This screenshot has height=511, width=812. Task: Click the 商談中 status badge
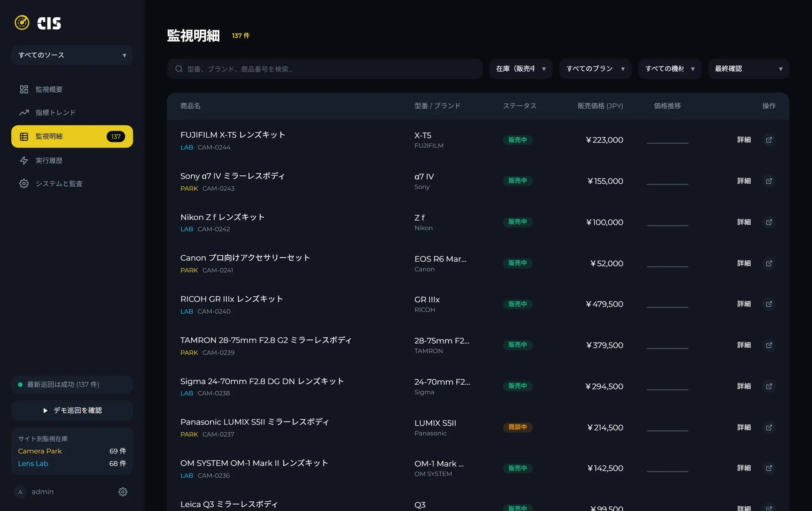click(518, 427)
